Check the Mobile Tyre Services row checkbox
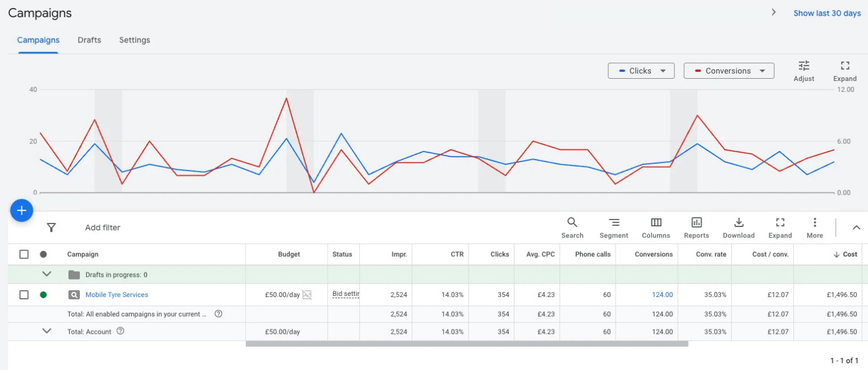Screen dimensions: 868x370 pyautogui.click(x=24, y=295)
